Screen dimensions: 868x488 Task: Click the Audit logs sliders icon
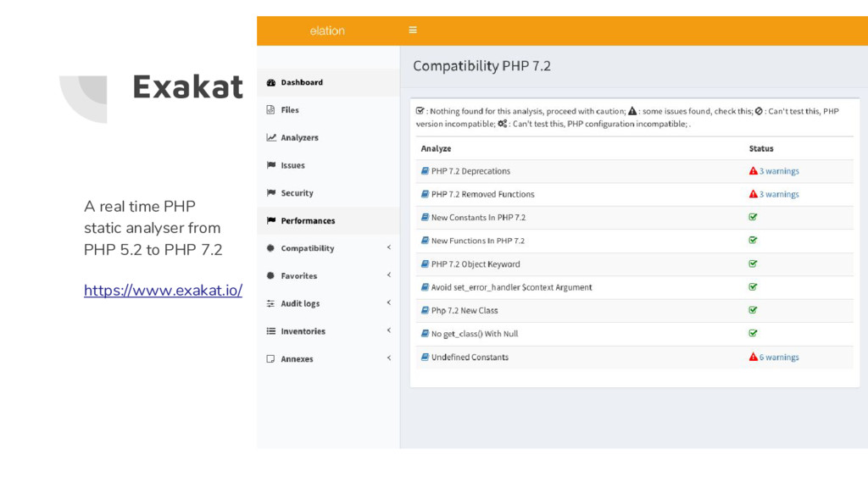click(x=270, y=303)
